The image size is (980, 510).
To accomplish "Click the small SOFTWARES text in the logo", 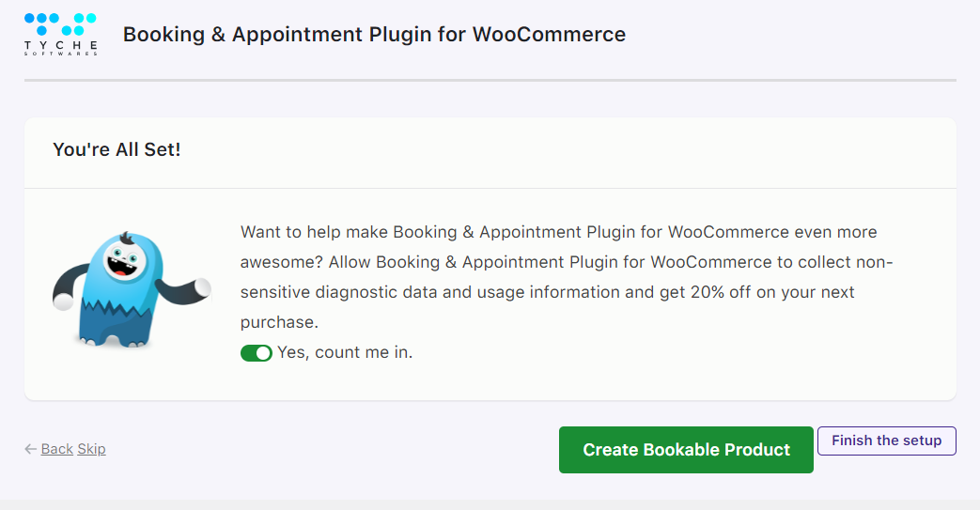I will pyautogui.click(x=61, y=54).
